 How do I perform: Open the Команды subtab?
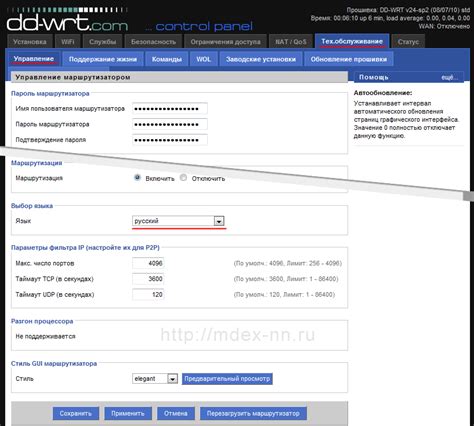[167, 59]
